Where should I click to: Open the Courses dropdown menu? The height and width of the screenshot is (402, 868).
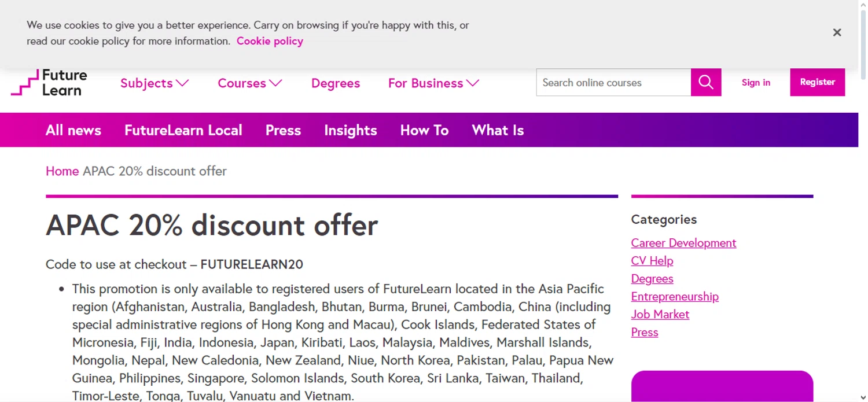pyautogui.click(x=250, y=83)
